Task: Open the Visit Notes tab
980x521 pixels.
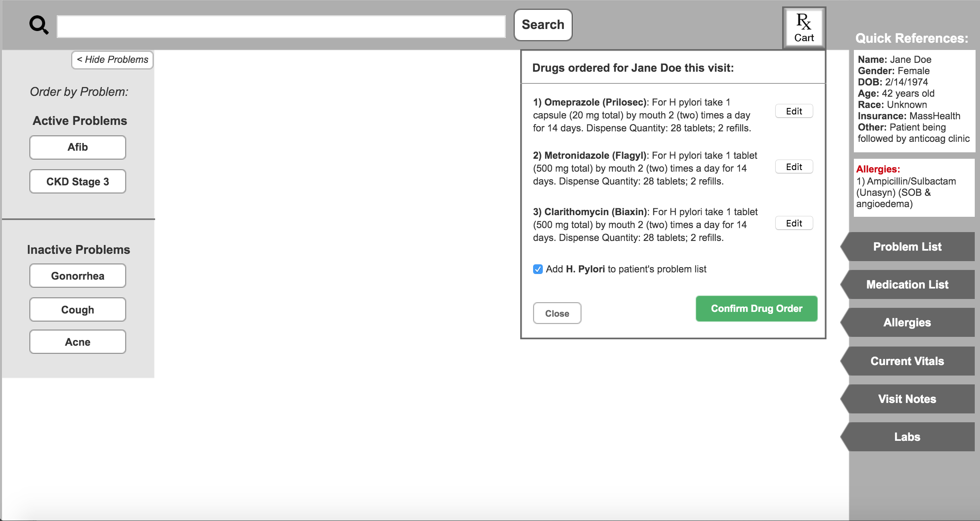Action: coord(907,399)
